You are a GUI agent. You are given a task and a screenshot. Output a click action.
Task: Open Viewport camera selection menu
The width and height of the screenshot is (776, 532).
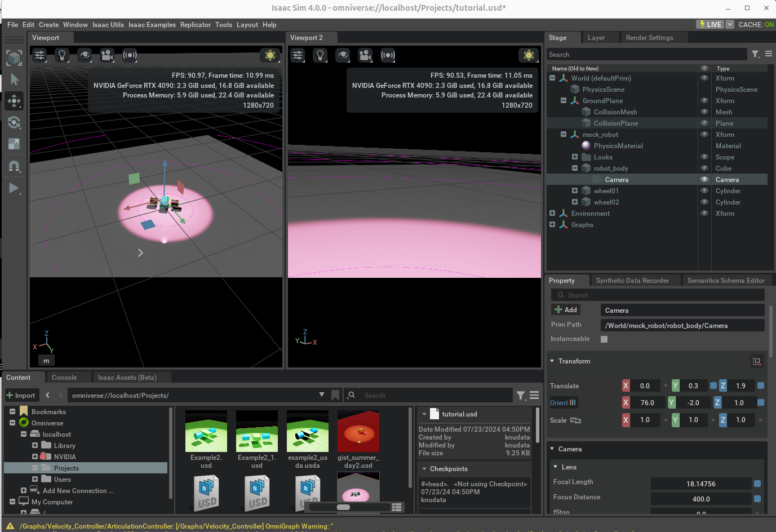(107, 55)
